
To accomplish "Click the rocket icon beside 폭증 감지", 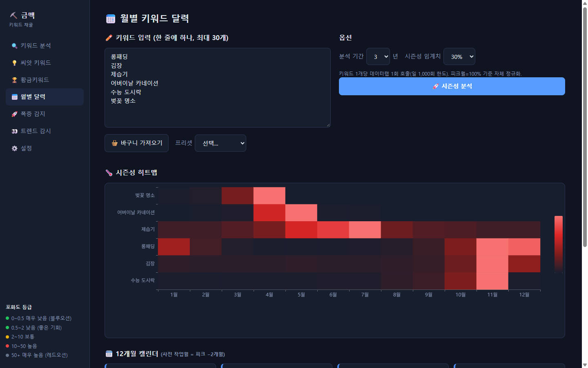I will pyautogui.click(x=14, y=114).
